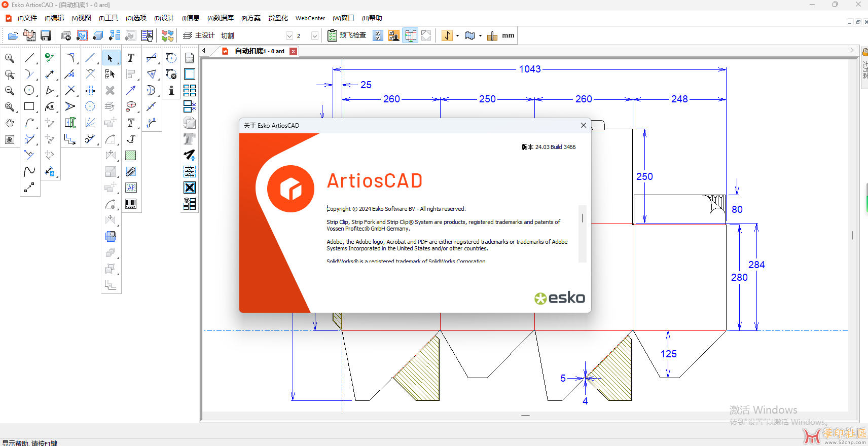868x446 pixels.
Task: Open the 编辑 Edit menu
Action: 54,18
